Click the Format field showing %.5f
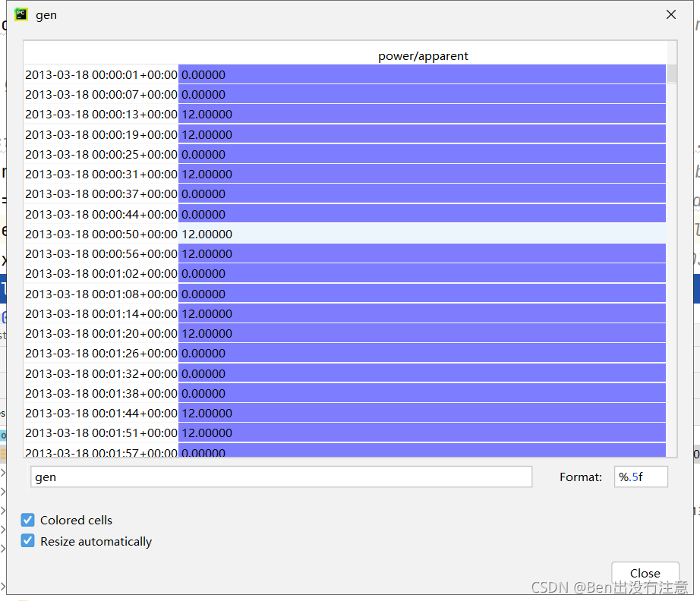Viewport: 700px width, 601px height. (641, 477)
